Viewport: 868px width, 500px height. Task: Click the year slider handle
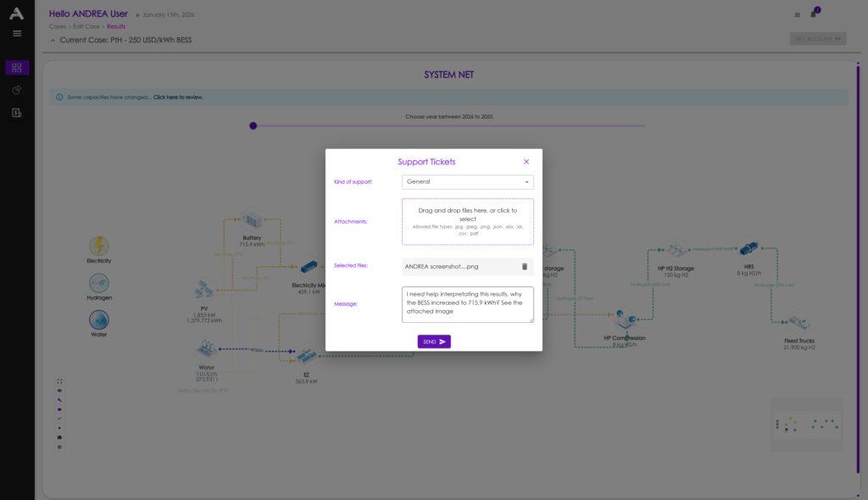[x=253, y=125]
